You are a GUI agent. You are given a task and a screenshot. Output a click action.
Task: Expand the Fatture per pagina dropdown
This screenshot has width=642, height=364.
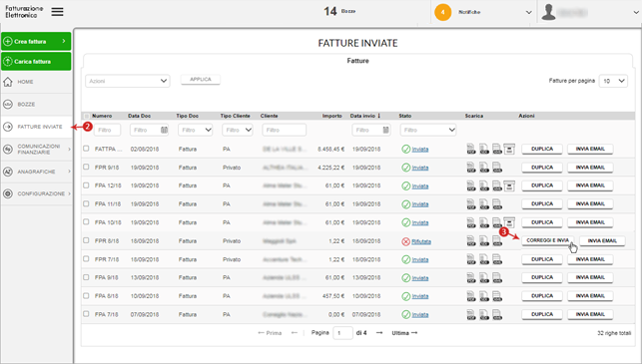613,81
